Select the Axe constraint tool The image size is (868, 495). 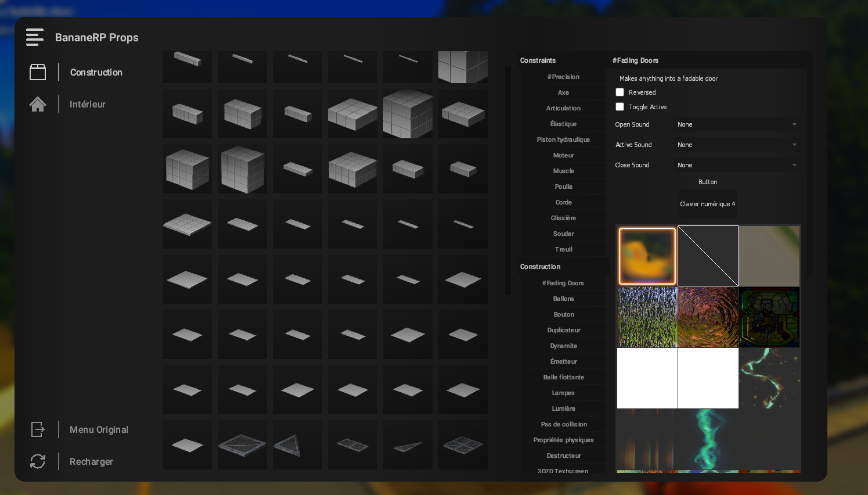pos(563,92)
